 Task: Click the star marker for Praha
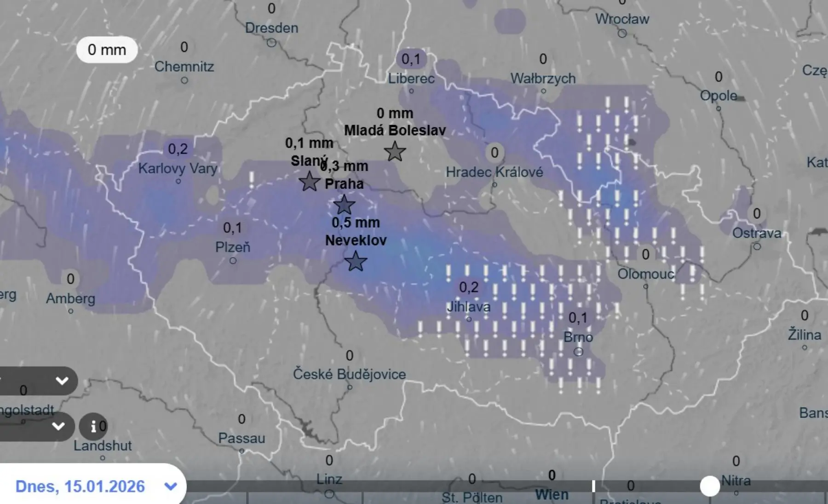point(344,205)
